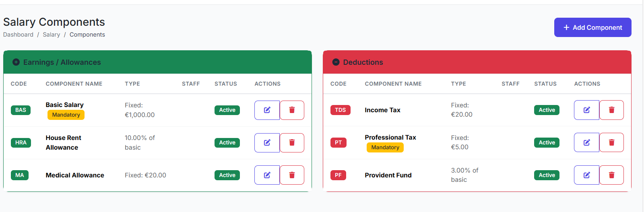This screenshot has width=644, height=212.
Task: Edit the Medical Allowance component
Action: pyautogui.click(x=267, y=175)
